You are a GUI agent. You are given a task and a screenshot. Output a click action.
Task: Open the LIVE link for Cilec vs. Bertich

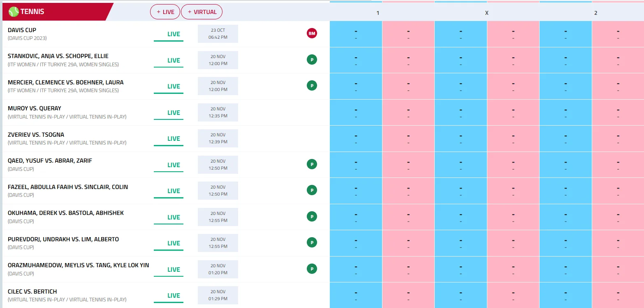tap(169, 296)
